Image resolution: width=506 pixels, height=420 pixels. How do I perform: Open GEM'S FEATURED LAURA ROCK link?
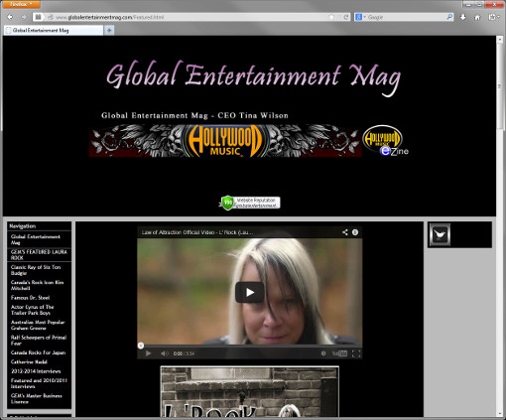pos(39,255)
